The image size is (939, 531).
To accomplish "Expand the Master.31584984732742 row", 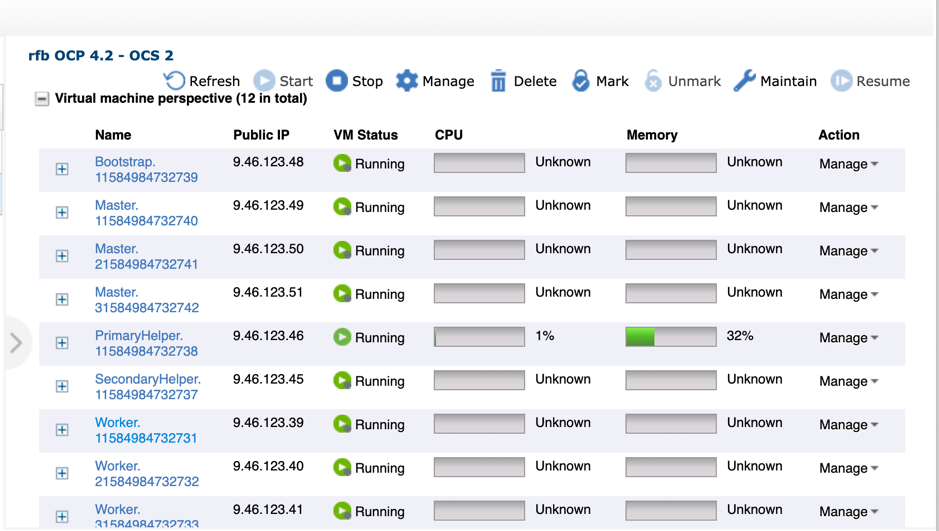I will 62,299.
